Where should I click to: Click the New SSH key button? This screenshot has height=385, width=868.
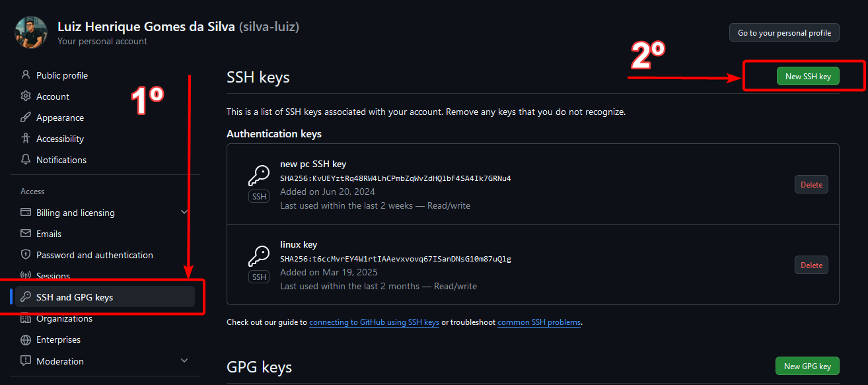point(808,77)
